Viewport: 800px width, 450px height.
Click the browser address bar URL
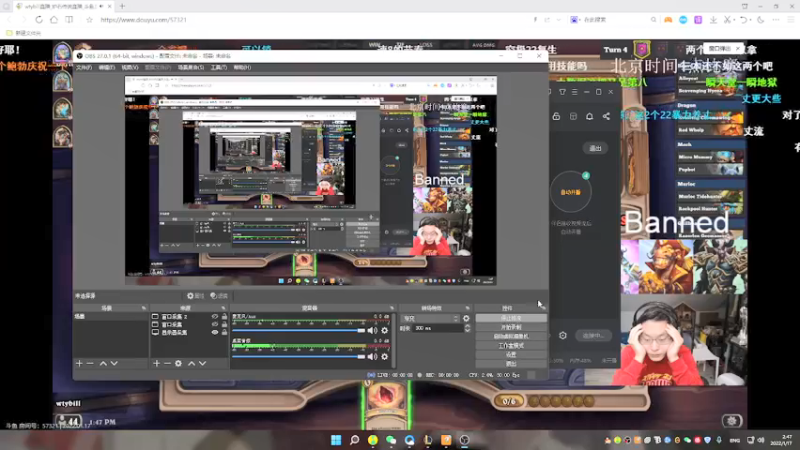click(143, 19)
